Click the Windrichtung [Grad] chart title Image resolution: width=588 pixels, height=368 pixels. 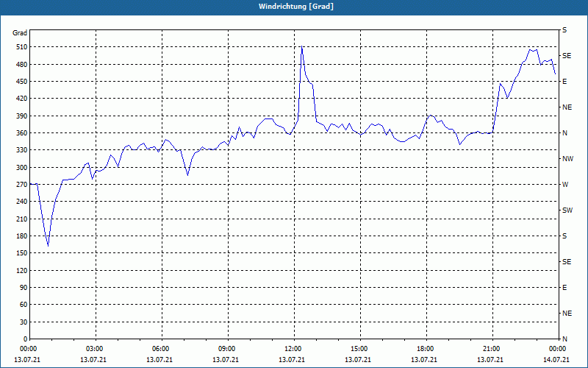[x=296, y=7]
